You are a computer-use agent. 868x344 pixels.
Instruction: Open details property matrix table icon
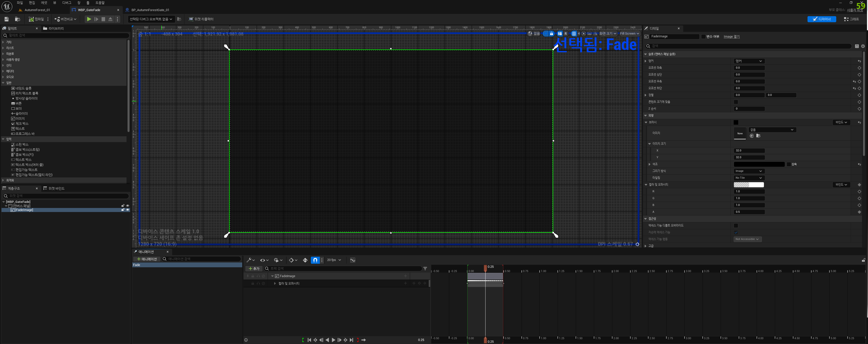click(x=857, y=46)
